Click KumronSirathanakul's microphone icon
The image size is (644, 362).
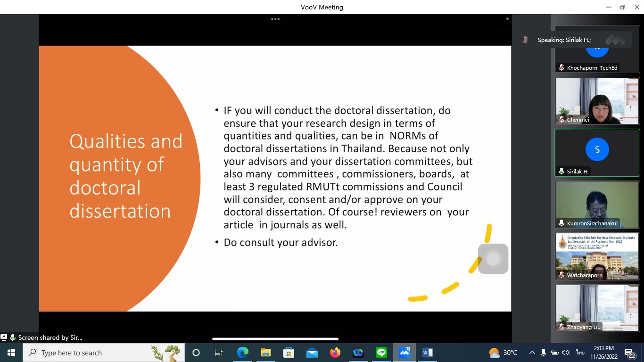click(x=561, y=223)
